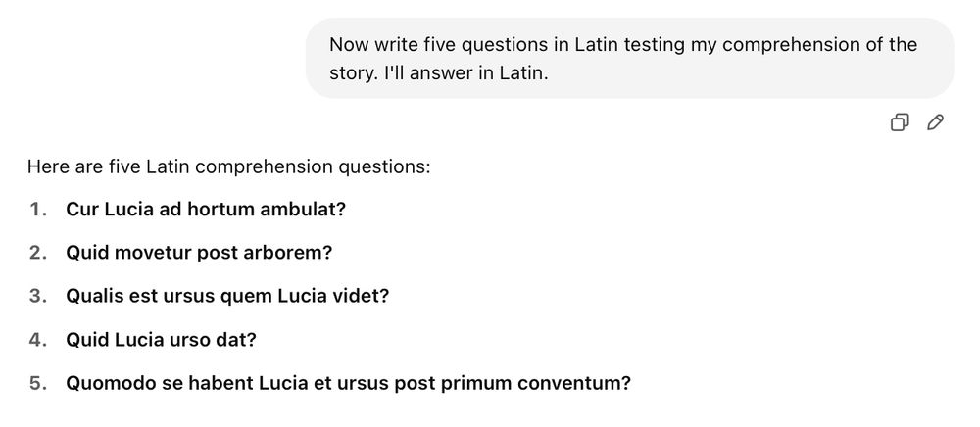The width and height of the screenshot is (980, 427).
Task: Click list number 3 marker
Action: click(x=38, y=296)
